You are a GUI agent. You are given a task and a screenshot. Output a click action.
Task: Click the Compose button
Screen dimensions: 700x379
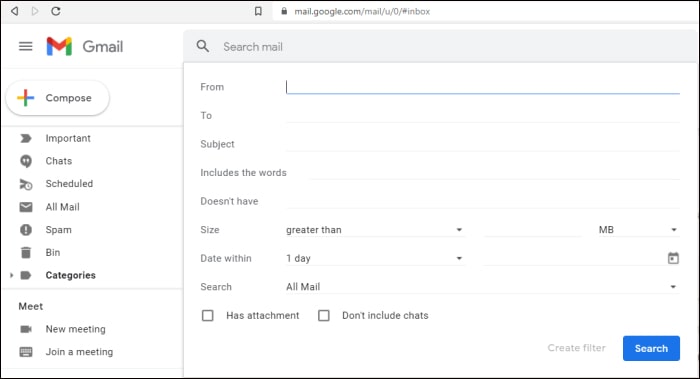coord(58,98)
